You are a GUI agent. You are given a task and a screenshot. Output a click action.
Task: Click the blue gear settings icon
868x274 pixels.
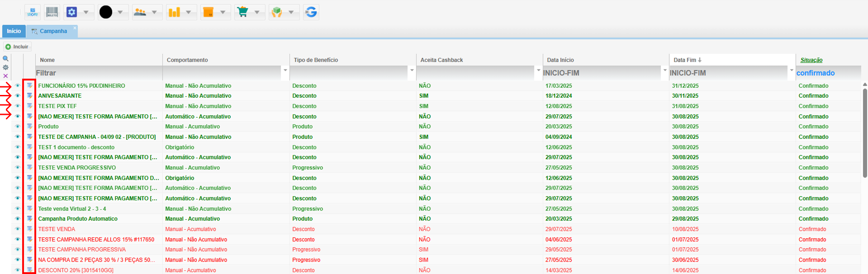click(71, 12)
